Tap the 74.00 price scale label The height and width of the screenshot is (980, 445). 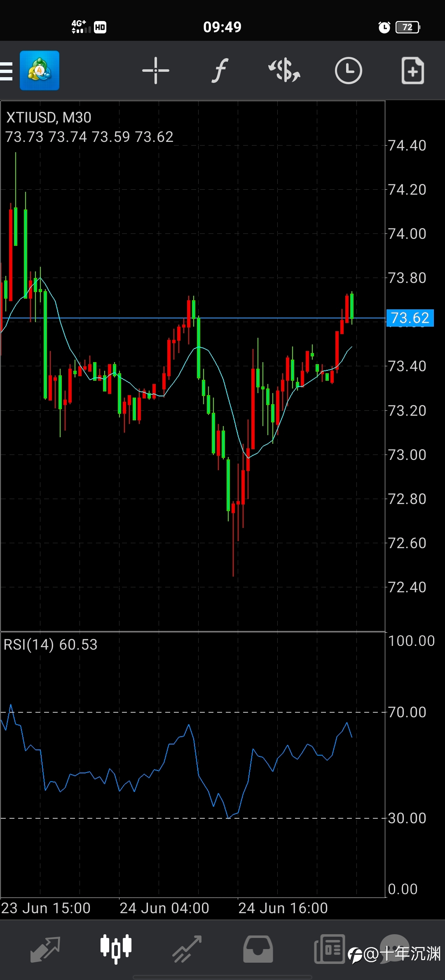pos(407,234)
